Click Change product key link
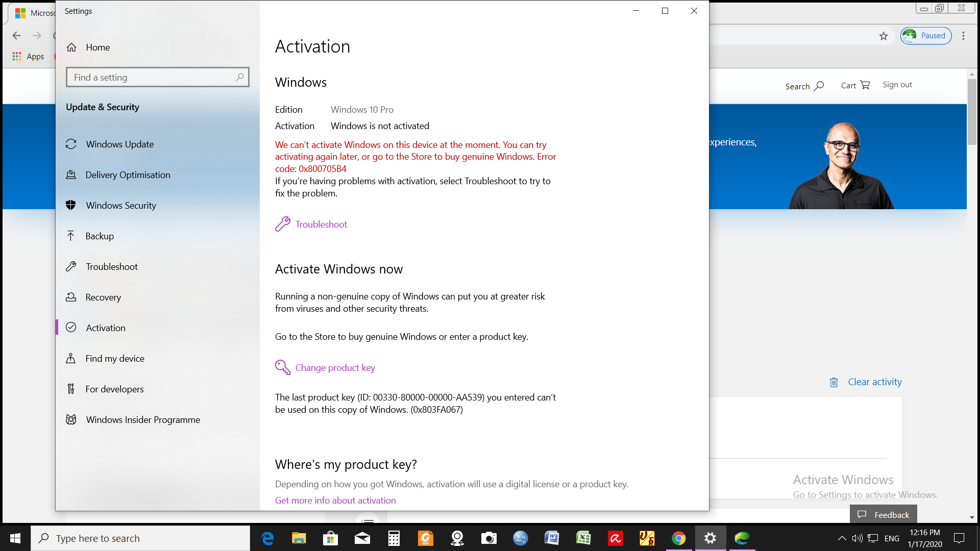 click(335, 368)
